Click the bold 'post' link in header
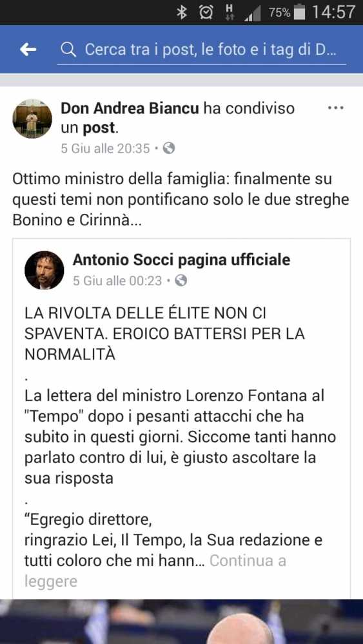The height and width of the screenshot is (644, 363). (99, 128)
